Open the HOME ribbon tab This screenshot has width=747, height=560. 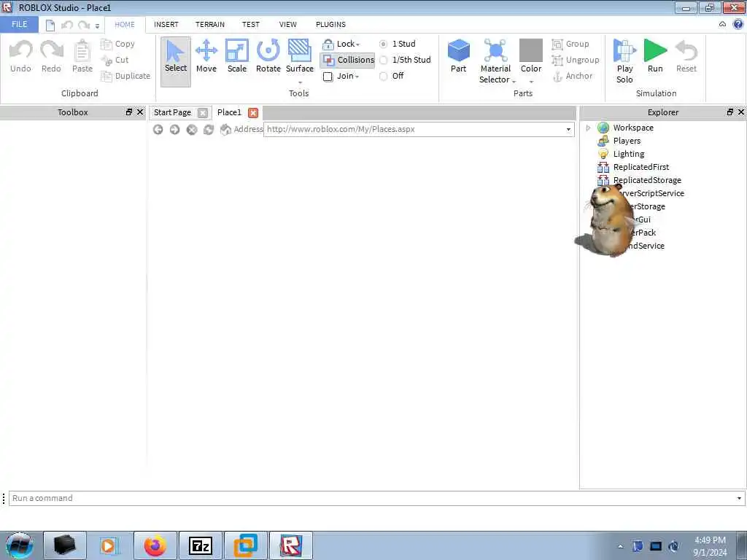[x=125, y=24]
